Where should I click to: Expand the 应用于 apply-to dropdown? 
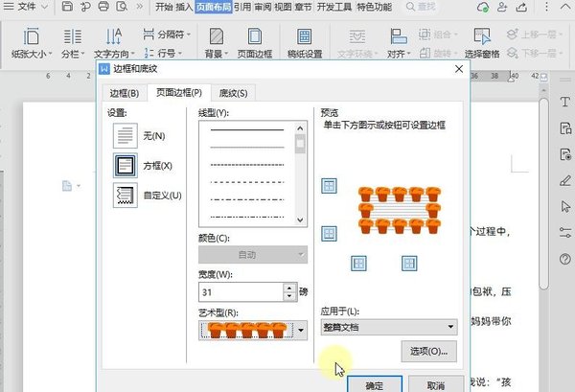[x=450, y=327]
